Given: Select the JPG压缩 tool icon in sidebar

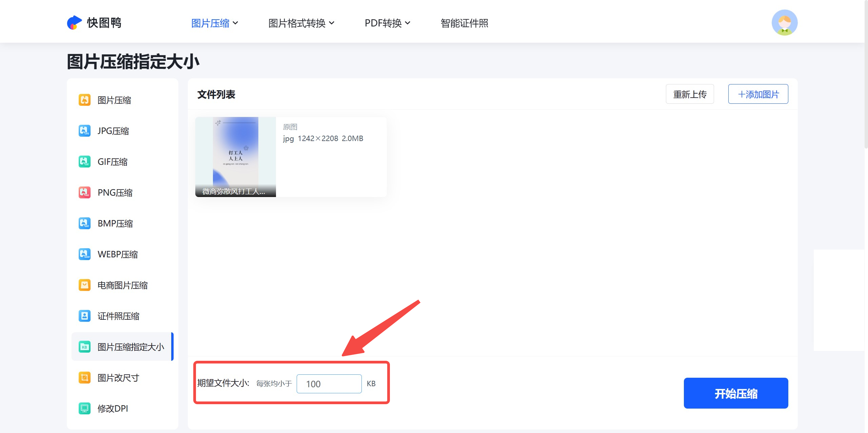Looking at the screenshot, I should 84,131.
